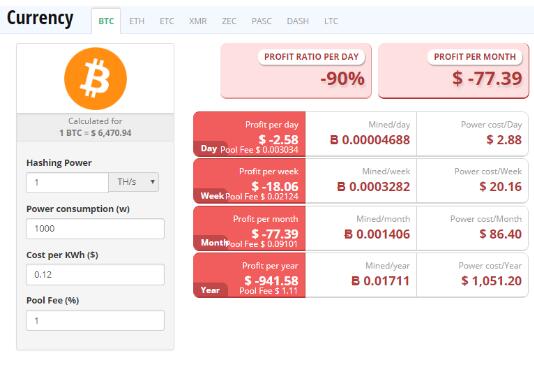Viewport: 534px width, 371px height.
Task: Select profit per week value $ -18.06
Action: point(275,186)
